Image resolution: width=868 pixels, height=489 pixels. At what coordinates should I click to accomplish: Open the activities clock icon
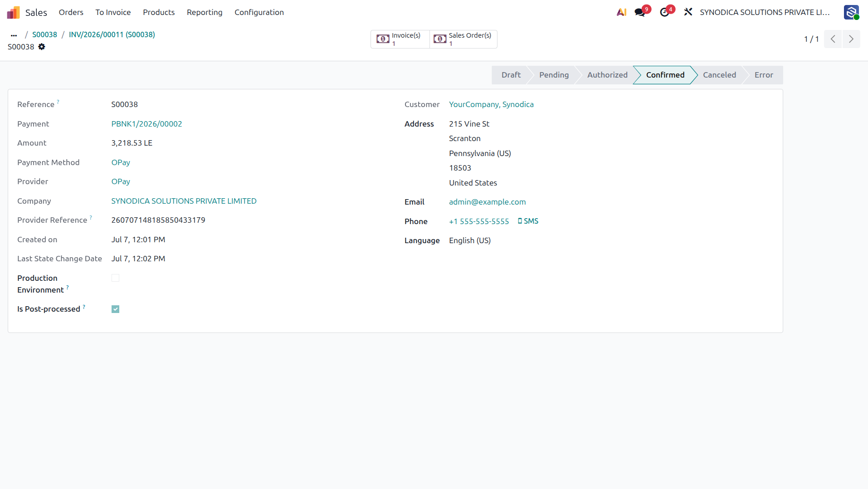664,12
